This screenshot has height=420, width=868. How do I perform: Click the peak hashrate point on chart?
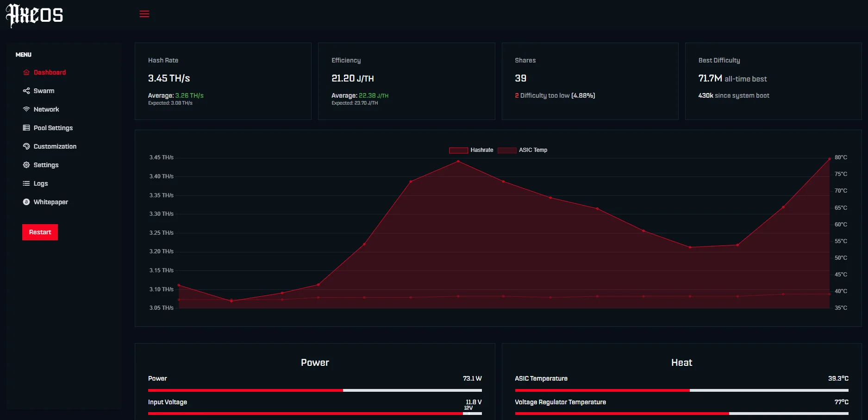458,161
